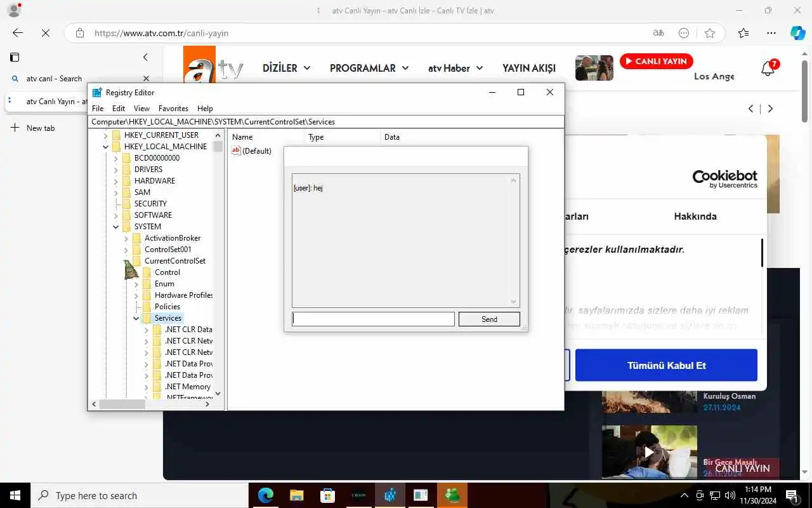The height and width of the screenshot is (508, 812).
Task: Open the PROGRAMLAR dropdown menu
Action: [369, 68]
